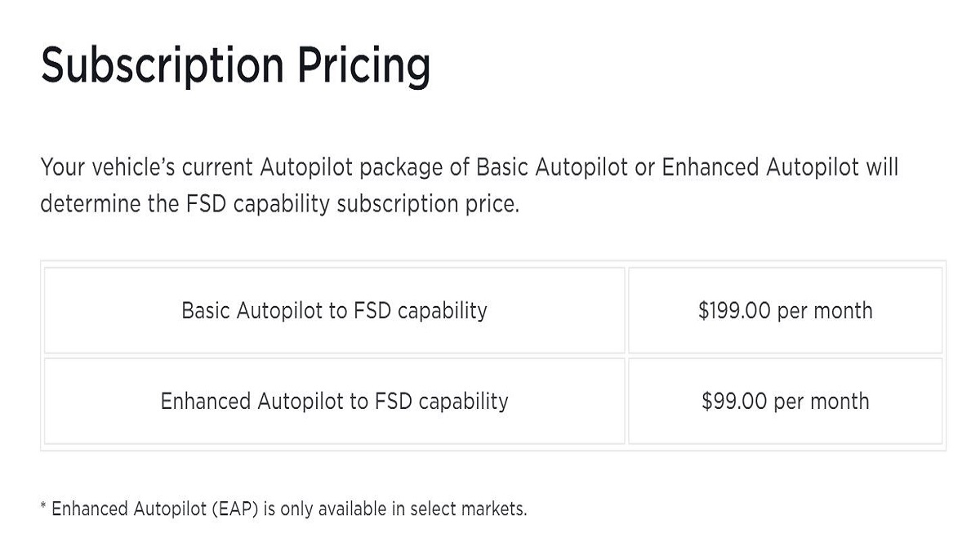The width and height of the screenshot is (980, 551).
Task: Click "Enhanced Autopilot" in the intro paragraph
Action: click(x=759, y=167)
